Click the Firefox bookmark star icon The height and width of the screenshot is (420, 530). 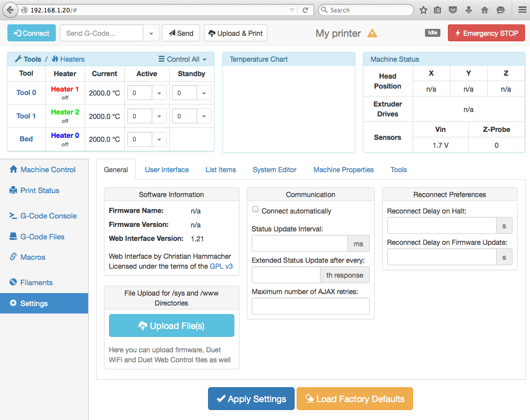click(x=424, y=10)
